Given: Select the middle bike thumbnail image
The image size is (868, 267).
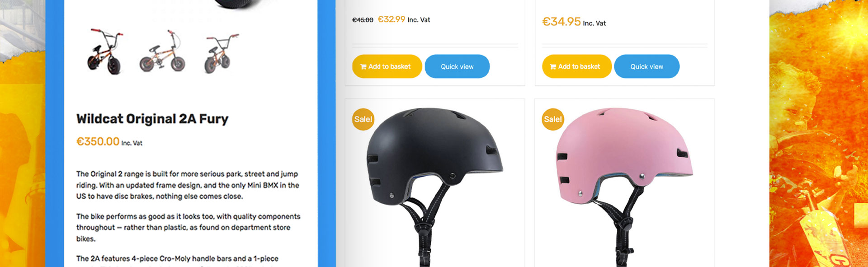Looking at the screenshot, I should pos(162,51).
